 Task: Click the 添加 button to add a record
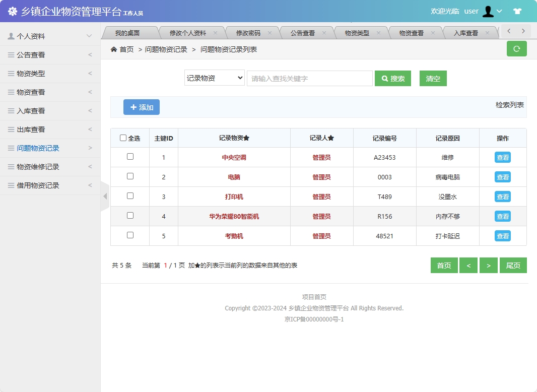coord(142,107)
